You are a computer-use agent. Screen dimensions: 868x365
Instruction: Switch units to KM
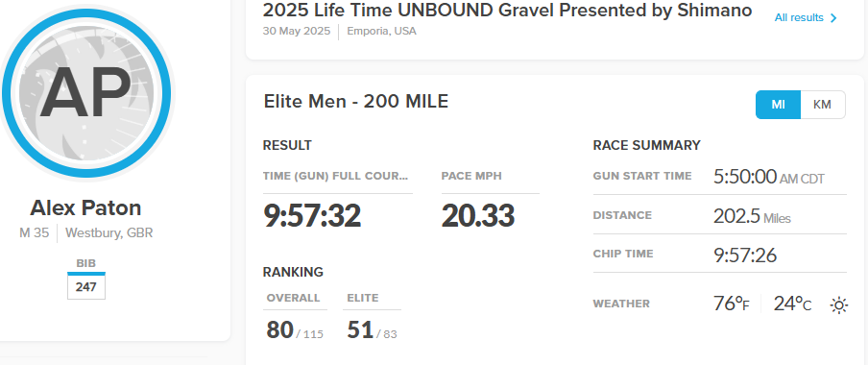click(x=822, y=105)
